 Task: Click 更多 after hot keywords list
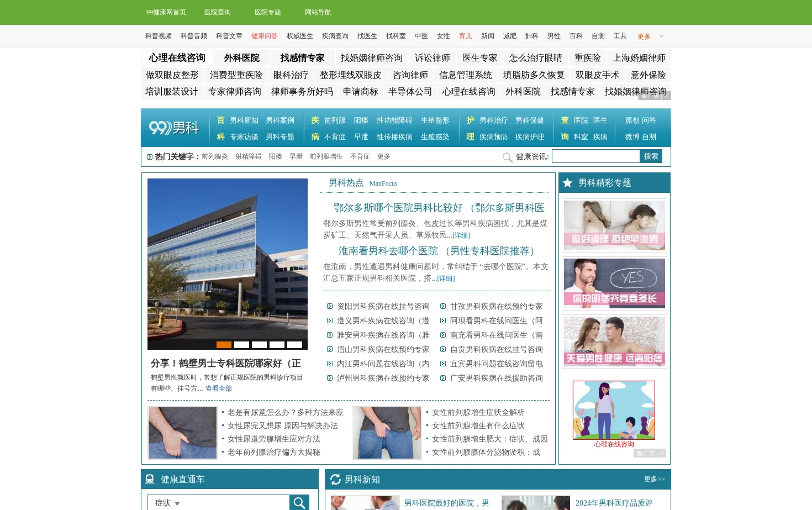[384, 157]
